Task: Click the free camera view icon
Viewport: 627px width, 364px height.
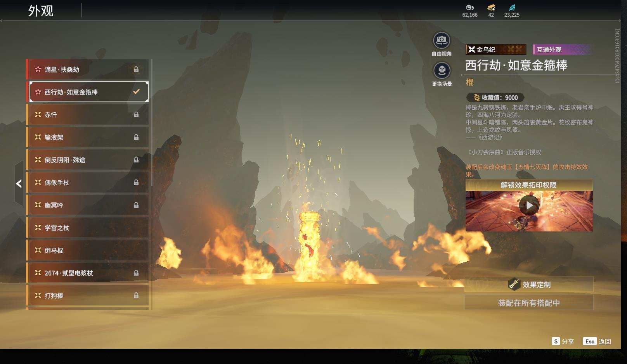Action: point(442,40)
